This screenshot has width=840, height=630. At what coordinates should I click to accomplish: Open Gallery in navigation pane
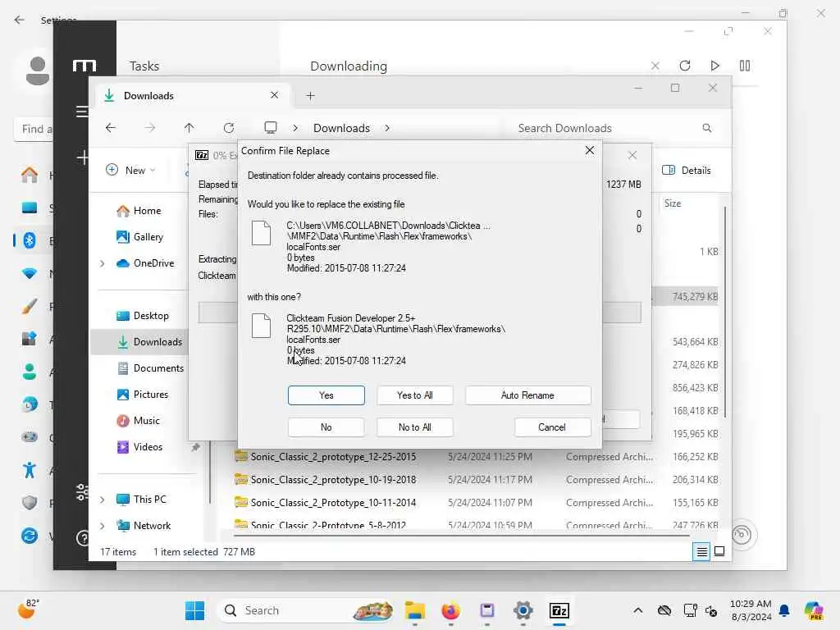point(139,237)
